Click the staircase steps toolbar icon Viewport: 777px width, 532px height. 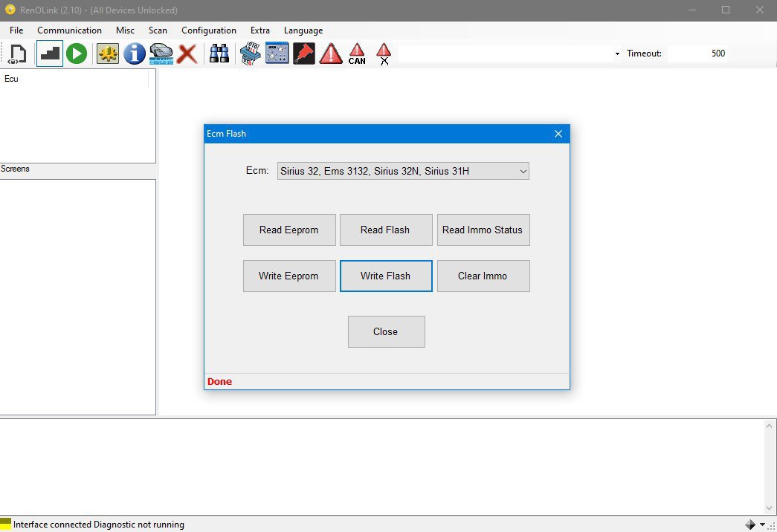pyautogui.click(x=50, y=53)
